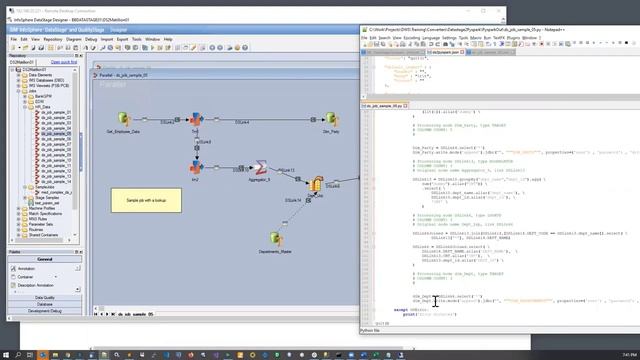This screenshot has width=640, height=360.
Task: Click Record Macro red dot in Notepad++
Action: point(541,44)
